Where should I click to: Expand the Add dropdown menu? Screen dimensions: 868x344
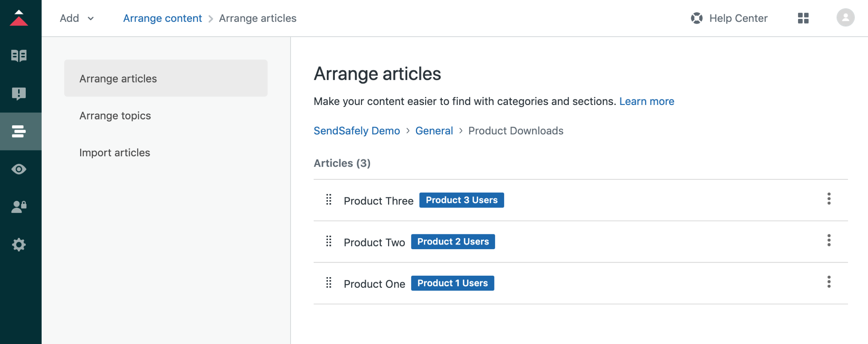pyautogui.click(x=77, y=18)
